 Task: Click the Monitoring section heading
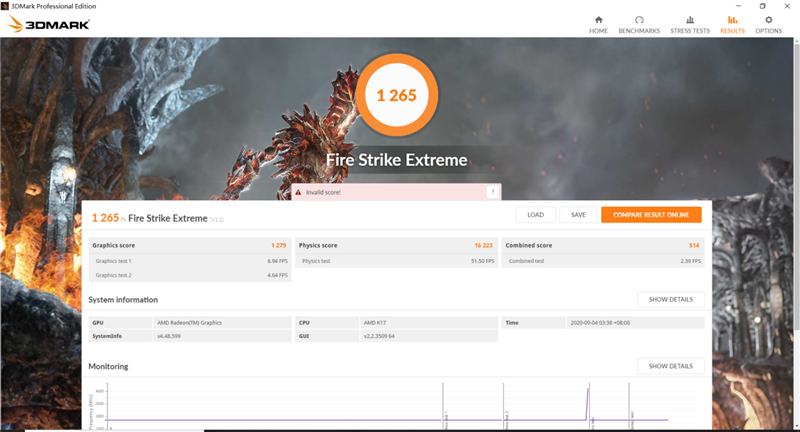pyautogui.click(x=108, y=366)
